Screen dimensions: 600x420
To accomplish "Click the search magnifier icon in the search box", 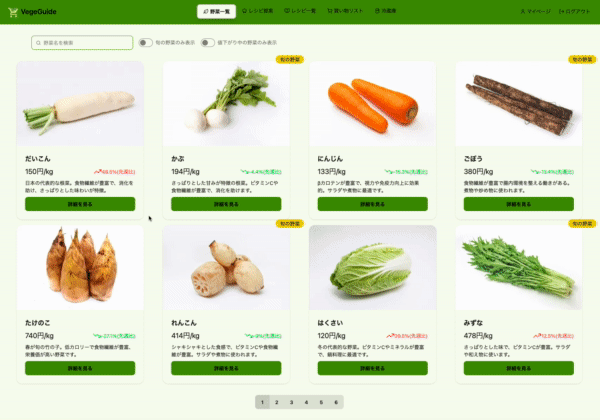I will [38, 43].
